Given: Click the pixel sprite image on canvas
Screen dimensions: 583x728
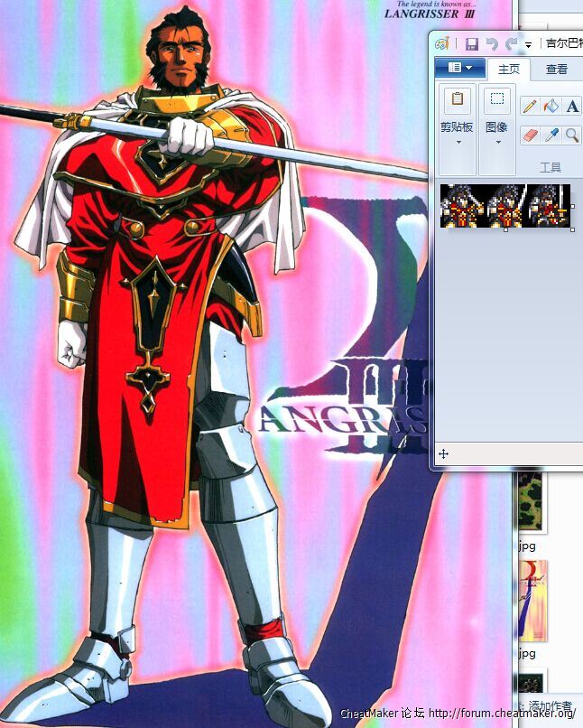Looking at the screenshot, I should click(x=505, y=205).
